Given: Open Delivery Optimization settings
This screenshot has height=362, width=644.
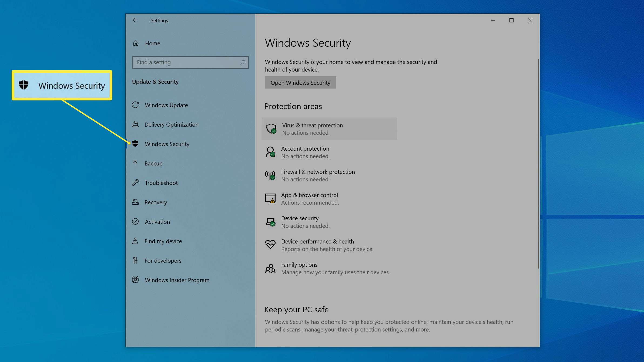Looking at the screenshot, I should [190, 124].
